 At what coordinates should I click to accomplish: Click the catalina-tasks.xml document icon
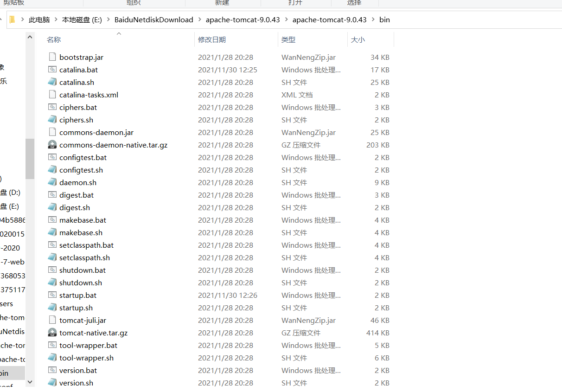52,95
